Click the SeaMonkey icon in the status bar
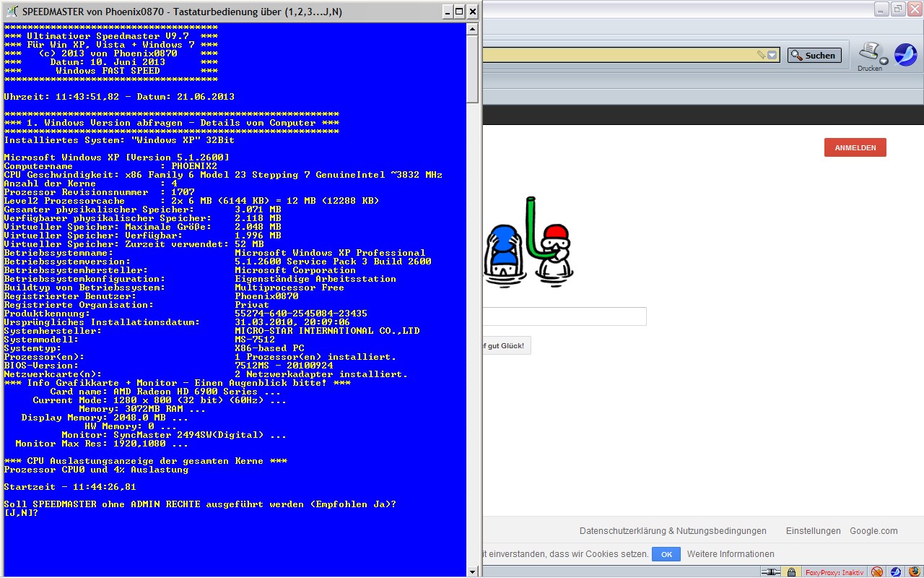The width and height of the screenshot is (924, 578). pos(894,571)
